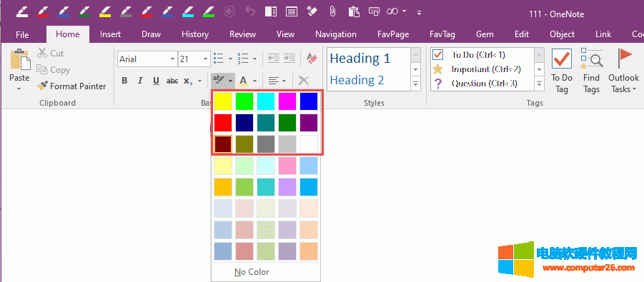
Task: Open the font size 21 dropdown
Action: [x=205, y=59]
